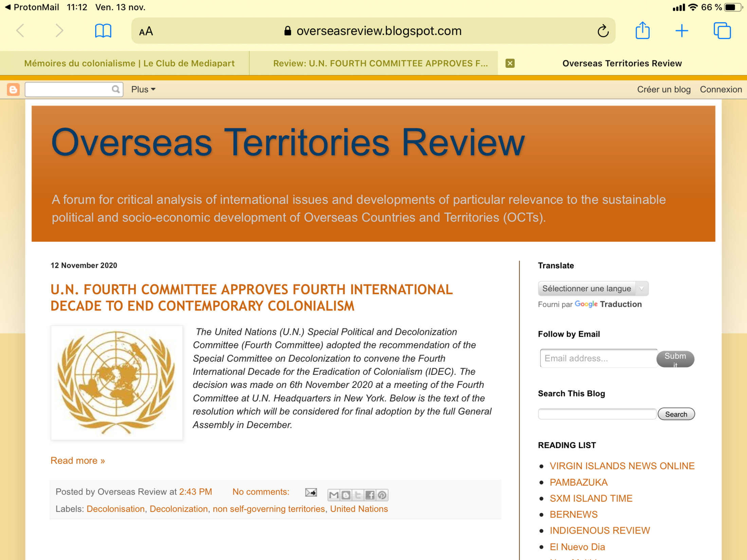The width and height of the screenshot is (747, 560).
Task: Open the share sheet icon
Action: point(642,31)
